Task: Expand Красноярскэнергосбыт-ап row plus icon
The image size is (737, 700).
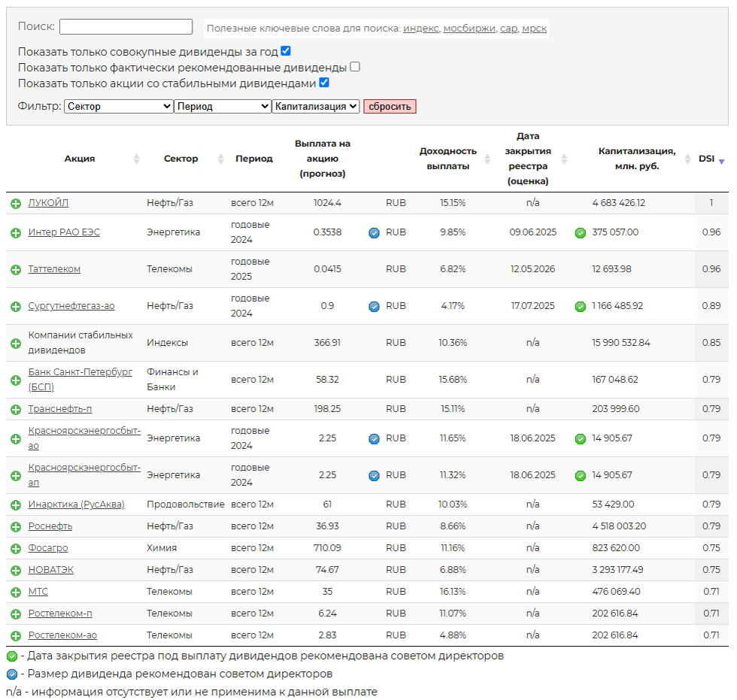Action: 16,476
